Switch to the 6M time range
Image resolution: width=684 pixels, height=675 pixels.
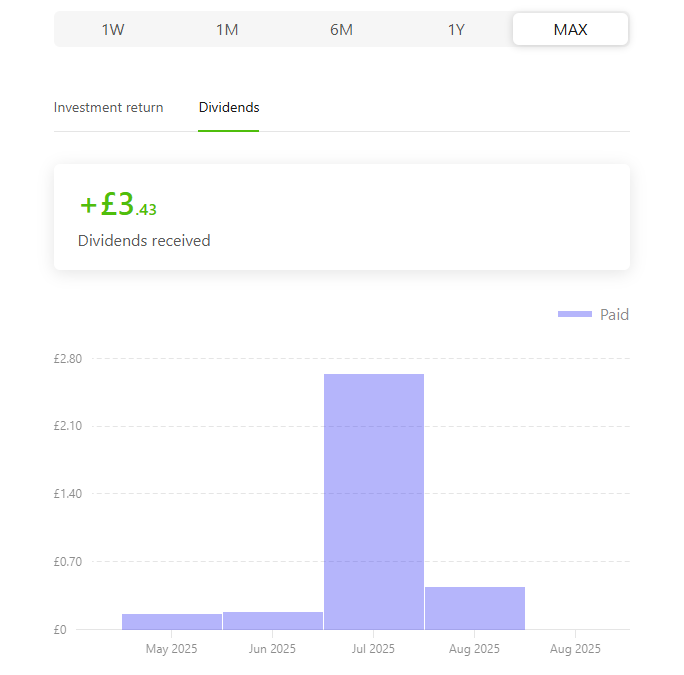tap(342, 30)
